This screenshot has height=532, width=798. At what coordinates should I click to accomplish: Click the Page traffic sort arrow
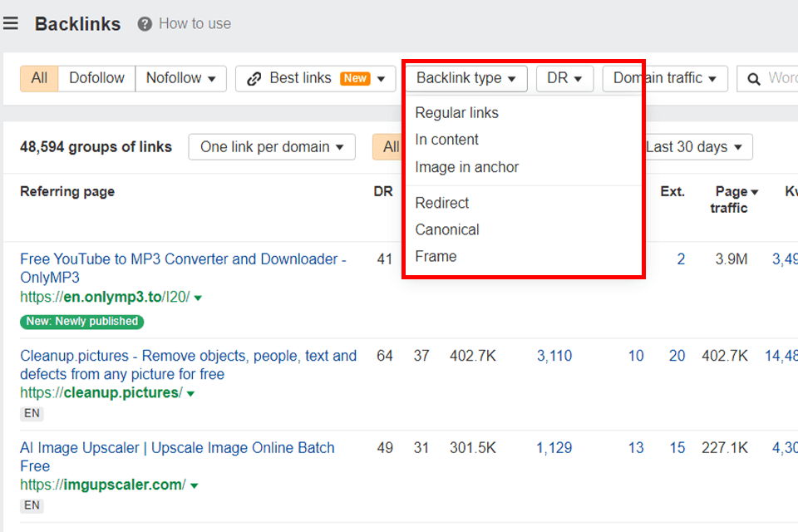(x=755, y=192)
